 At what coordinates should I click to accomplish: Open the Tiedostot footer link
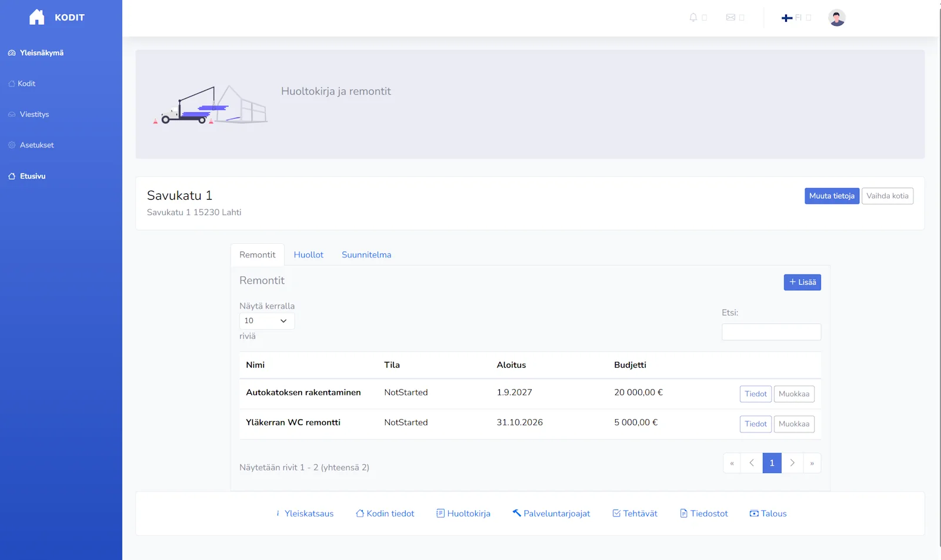click(x=704, y=514)
